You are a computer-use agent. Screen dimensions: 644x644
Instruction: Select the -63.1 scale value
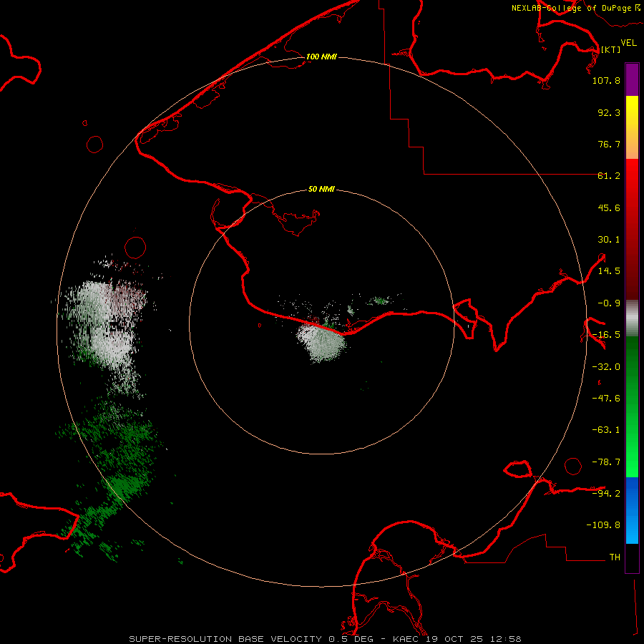point(606,430)
